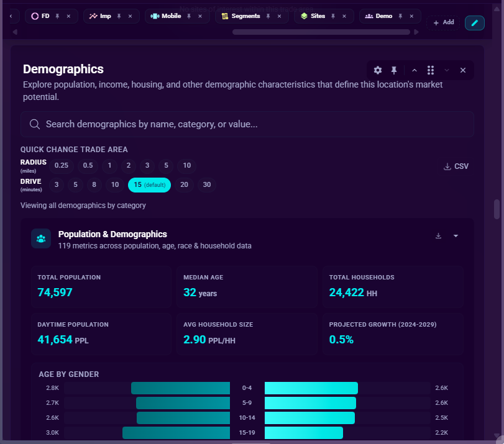Screen dimensions: 504x444
Task: Select the Demo tab
Action: click(x=378, y=16)
